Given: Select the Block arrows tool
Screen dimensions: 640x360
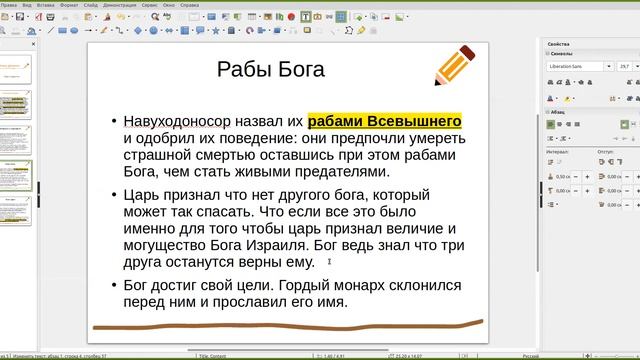Looking at the screenshot, I should pyautogui.click(x=169, y=31).
